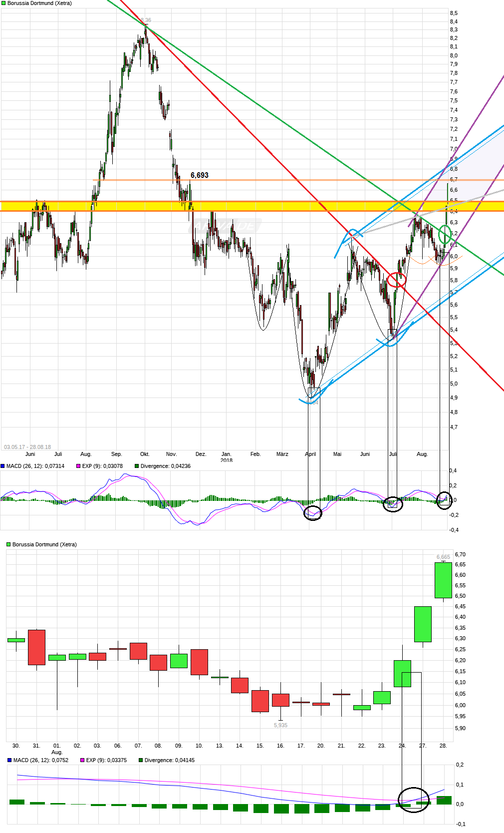Click the red candle for day 31.
Viewport: 504px width, 833px height.
36,647
